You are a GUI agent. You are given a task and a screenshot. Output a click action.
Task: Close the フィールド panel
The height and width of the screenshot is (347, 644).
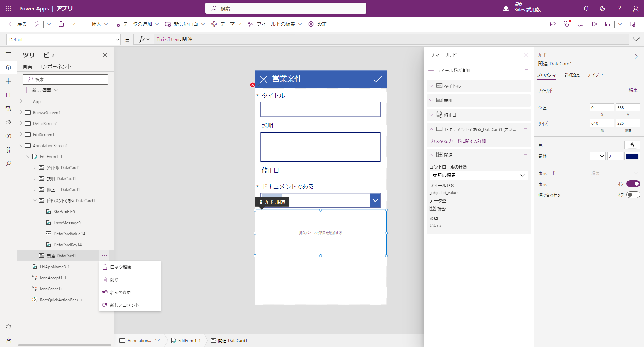point(526,55)
